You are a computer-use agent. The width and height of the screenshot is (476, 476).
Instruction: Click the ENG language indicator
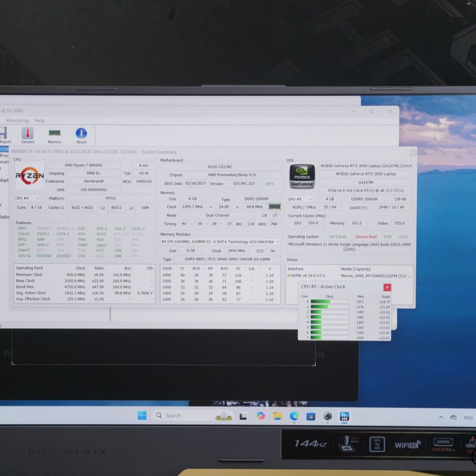[468, 418]
